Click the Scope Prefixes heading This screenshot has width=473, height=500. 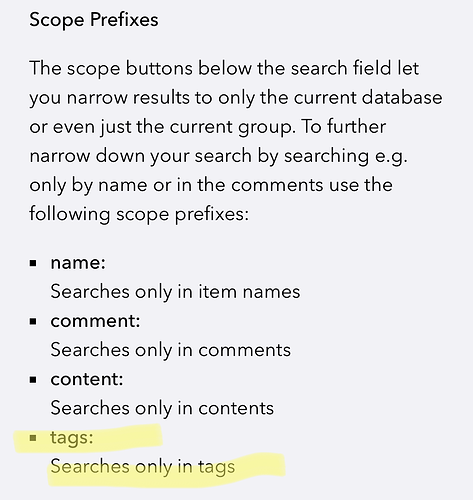[x=94, y=20]
